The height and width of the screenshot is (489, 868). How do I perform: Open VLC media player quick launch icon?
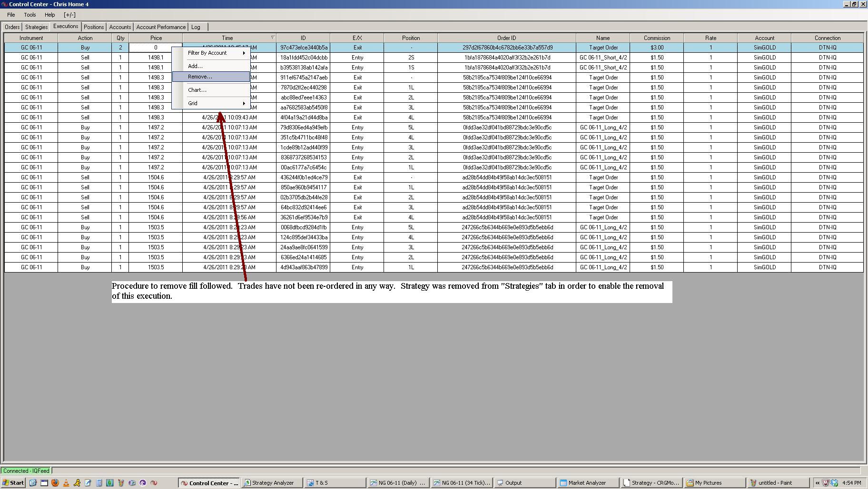pyautogui.click(x=66, y=483)
